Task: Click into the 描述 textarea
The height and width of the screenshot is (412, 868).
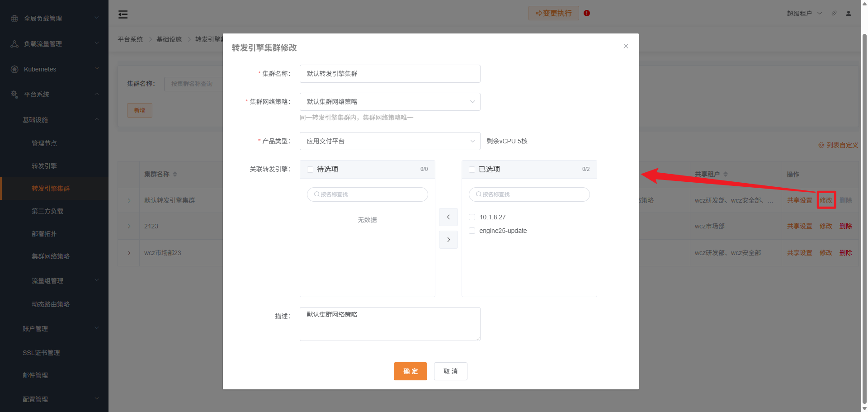Action: (x=390, y=324)
